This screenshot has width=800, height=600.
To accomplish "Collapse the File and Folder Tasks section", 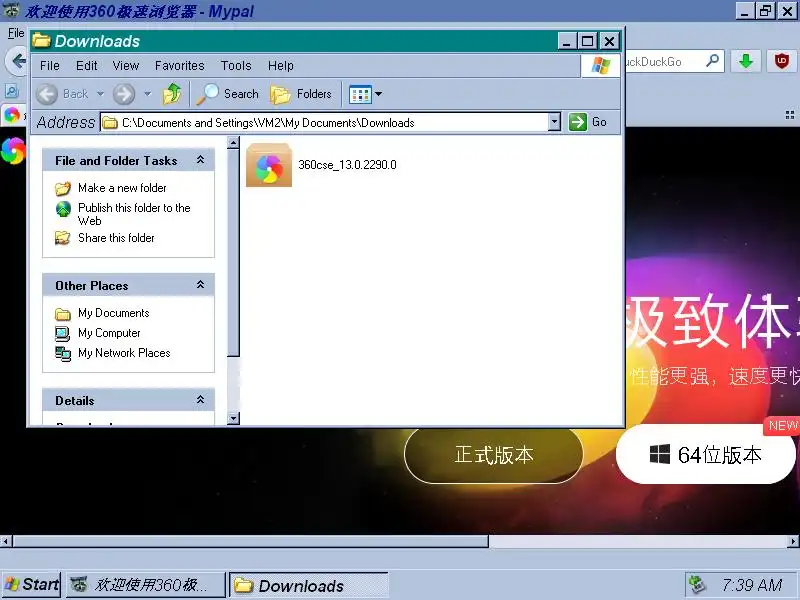I will point(201,160).
